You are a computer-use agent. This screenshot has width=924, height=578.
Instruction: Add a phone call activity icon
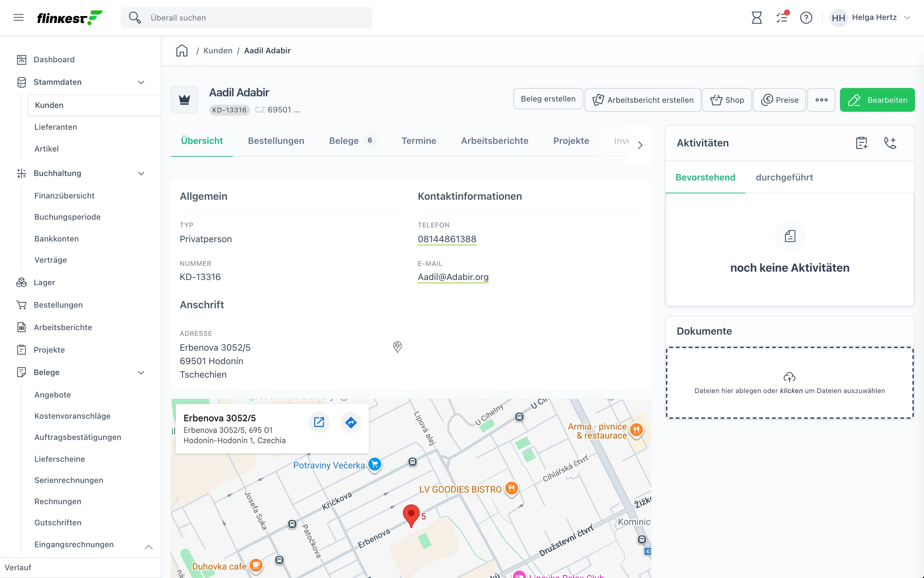click(890, 143)
